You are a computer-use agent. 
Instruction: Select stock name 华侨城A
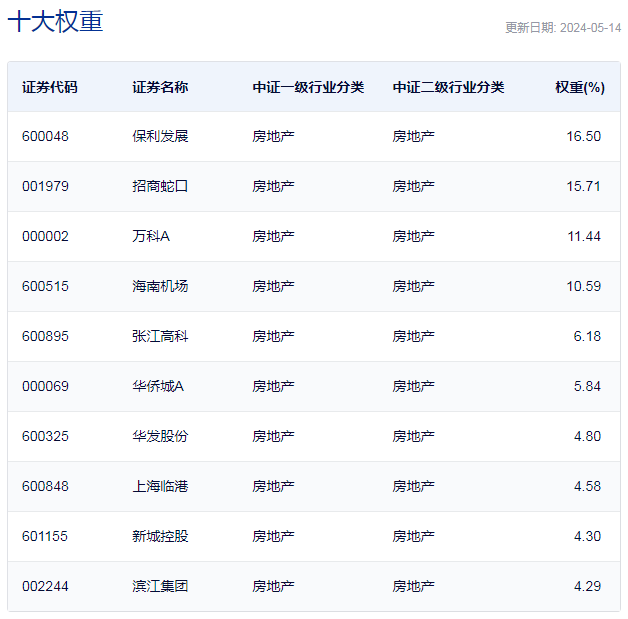coord(158,386)
